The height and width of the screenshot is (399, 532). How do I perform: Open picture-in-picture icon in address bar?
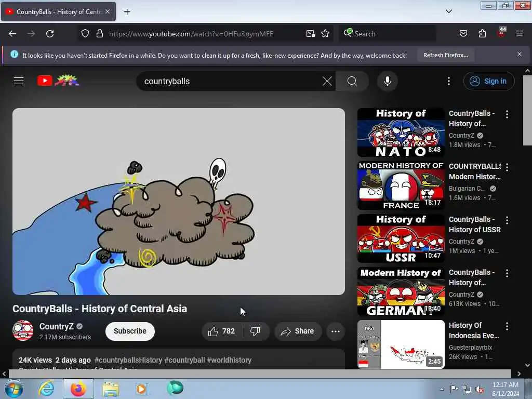click(x=311, y=34)
